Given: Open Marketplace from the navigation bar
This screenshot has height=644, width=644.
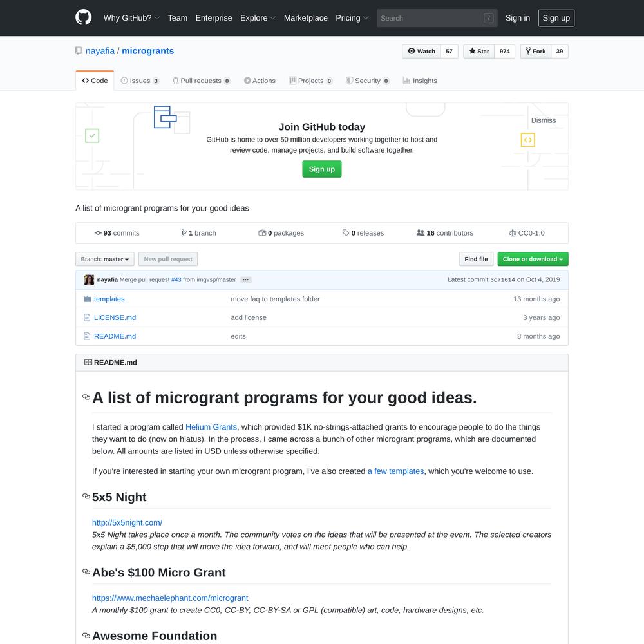Looking at the screenshot, I should coord(305,18).
